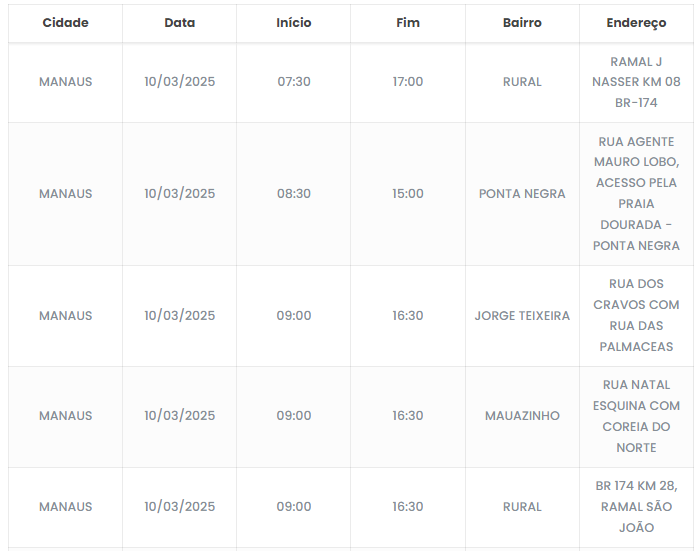Screen dimensions: 696x551
Task: Click the MANAUS cell in the MAUAZINHO row
Action: 65,416
